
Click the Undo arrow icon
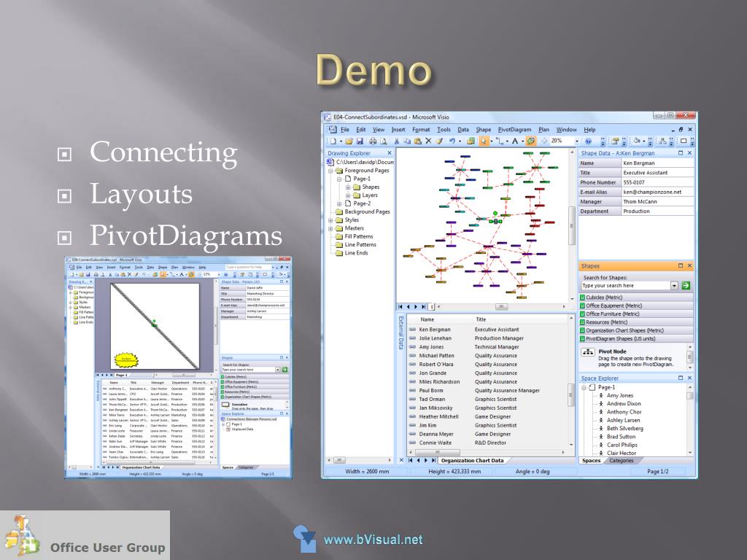click(452, 141)
